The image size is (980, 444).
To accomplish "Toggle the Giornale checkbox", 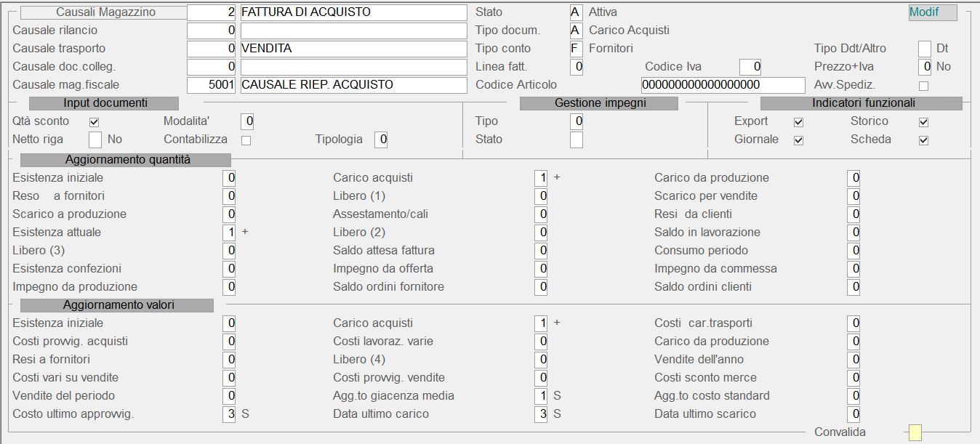I will tap(798, 140).
